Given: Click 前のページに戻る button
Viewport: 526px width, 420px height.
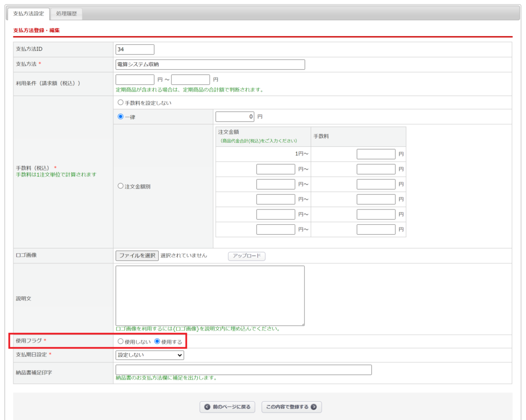Looking at the screenshot, I should [227, 407].
